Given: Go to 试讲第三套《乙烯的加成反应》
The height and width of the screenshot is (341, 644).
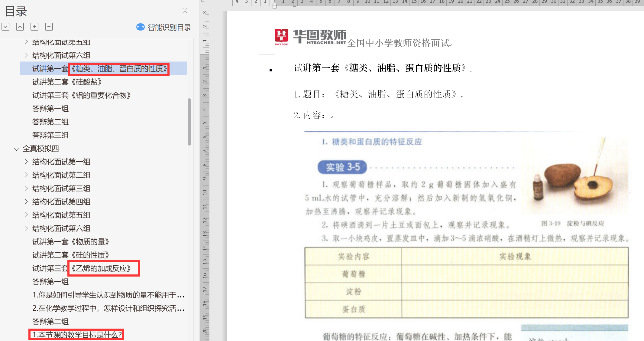Looking at the screenshot, I should [82, 268].
